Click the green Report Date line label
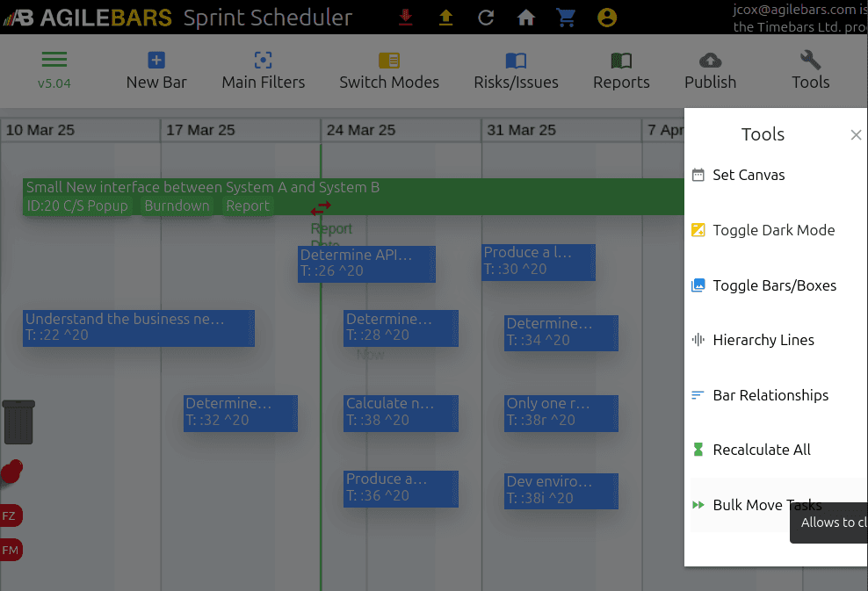868x591 pixels. 331,234
